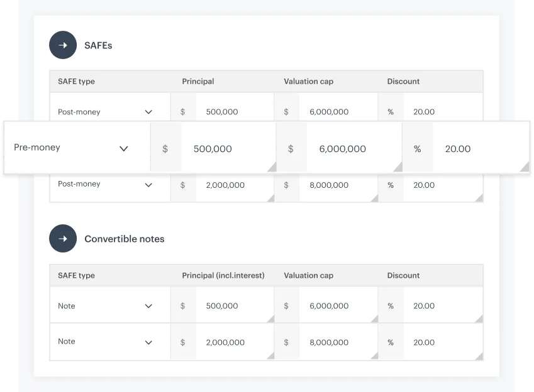Edit the first Note discount 20.00
This screenshot has width=534, height=392.
[443, 305]
